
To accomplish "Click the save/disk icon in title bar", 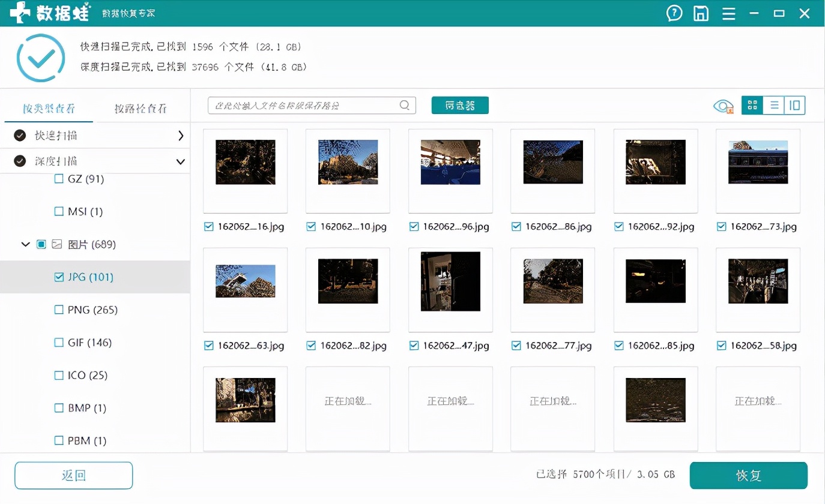I will pyautogui.click(x=701, y=13).
